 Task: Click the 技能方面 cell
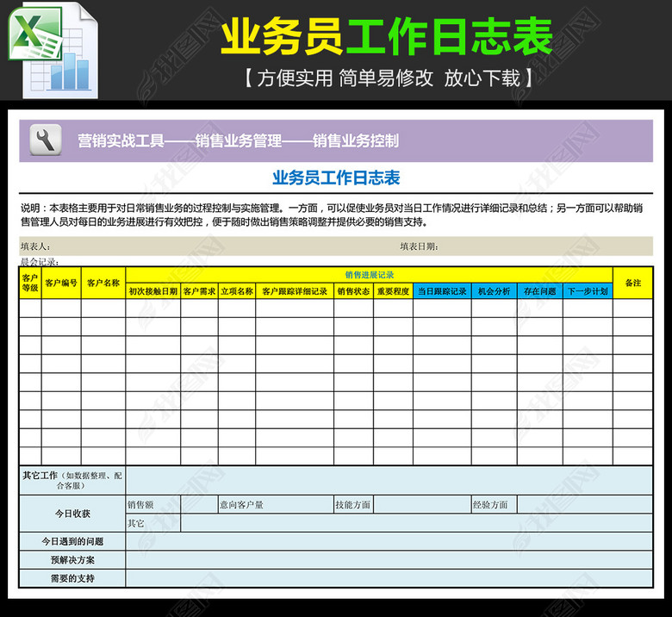coord(353,505)
